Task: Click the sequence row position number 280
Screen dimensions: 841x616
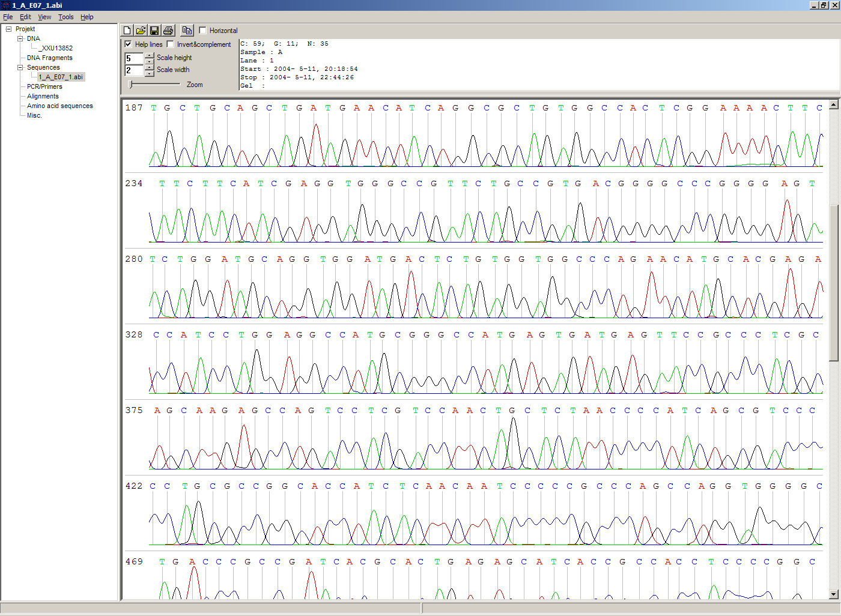Action: (134, 259)
